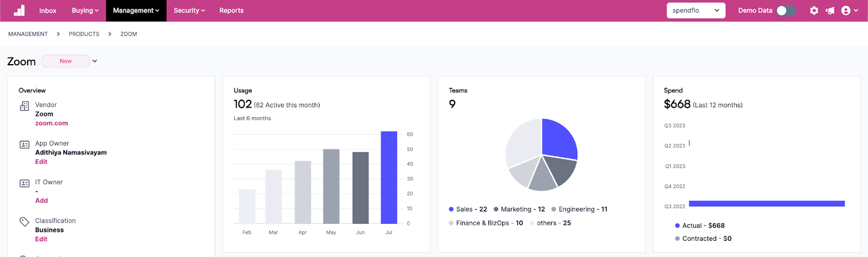Click the Jul usage bar
Screen dimensions: 868x257
(x=389, y=177)
